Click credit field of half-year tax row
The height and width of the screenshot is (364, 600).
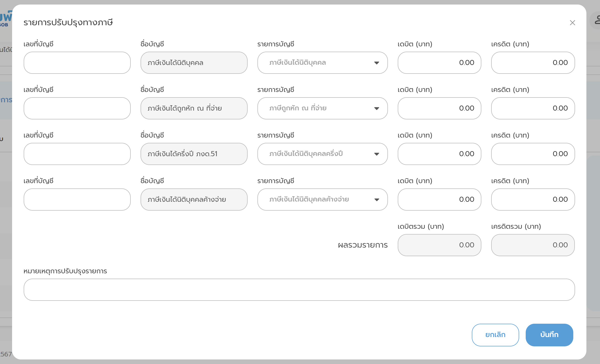pos(533,154)
